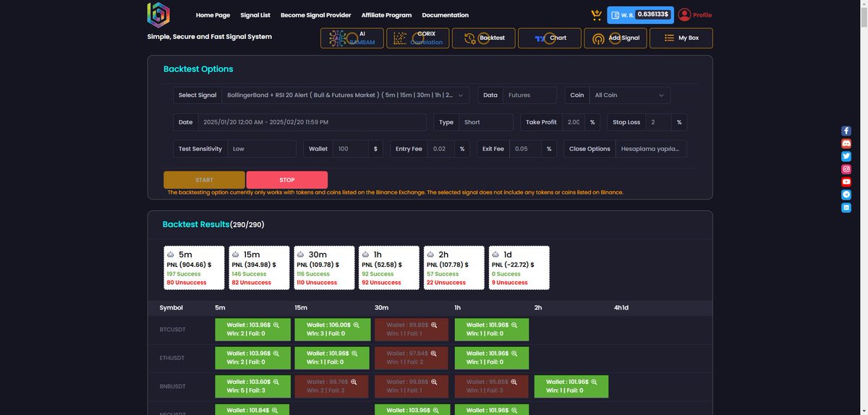
Task: Click magnifier in BNBUSDT 1h cell (95.85$)
Action: [x=514, y=382]
